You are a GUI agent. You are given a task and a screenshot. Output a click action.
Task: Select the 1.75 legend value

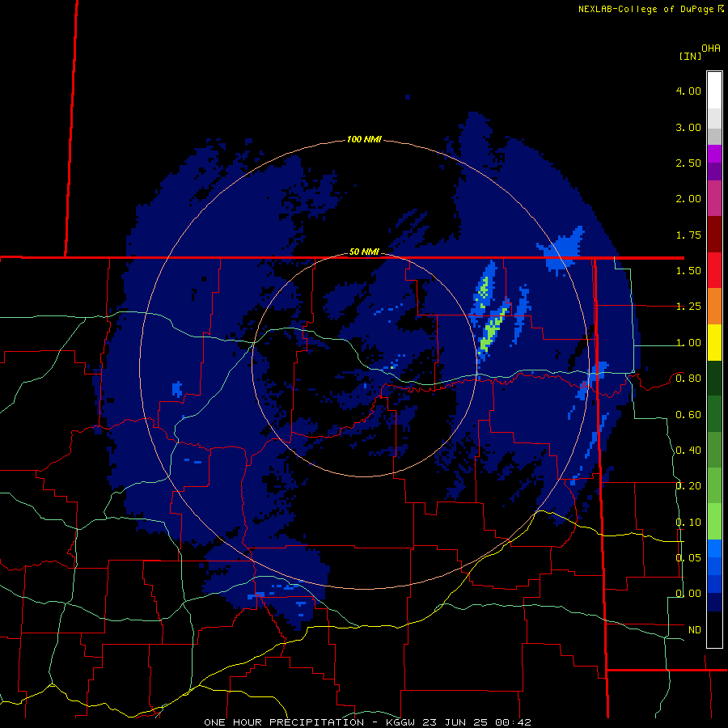point(688,235)
